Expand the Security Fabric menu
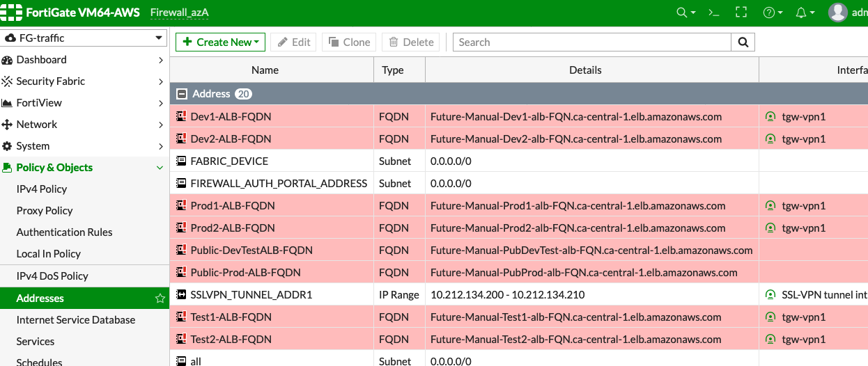868x366 pixels. click(84, 81)
